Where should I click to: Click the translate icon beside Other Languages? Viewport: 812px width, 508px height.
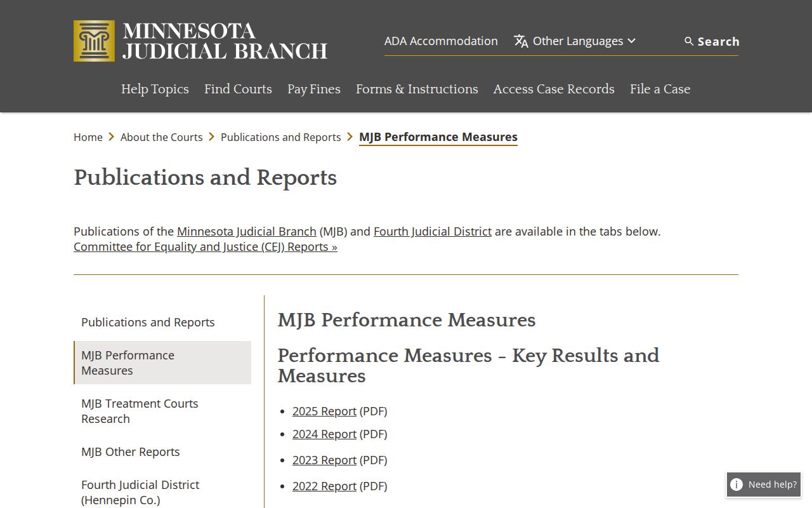coord(521,41)
